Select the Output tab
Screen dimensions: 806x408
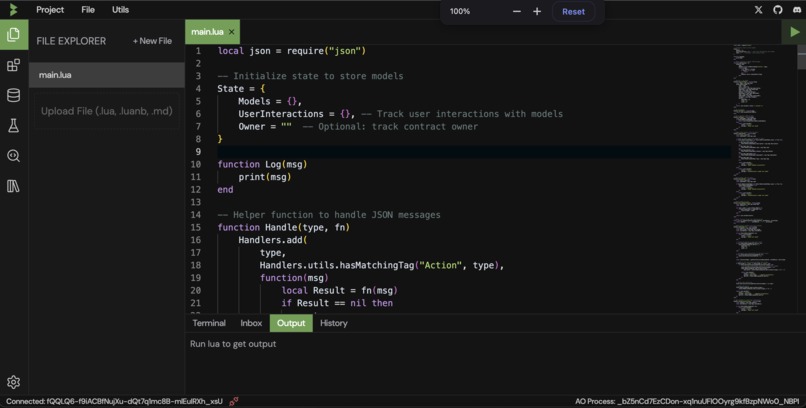(x=291, y=323)
